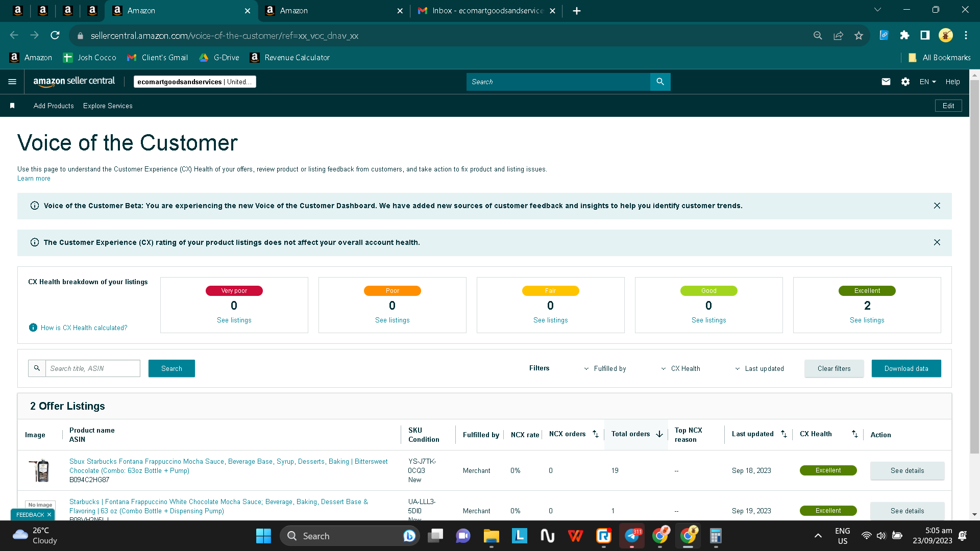Screen dimensions: 980x551
Task: Open Add Products menu item
Action: [x=54, y=106]
